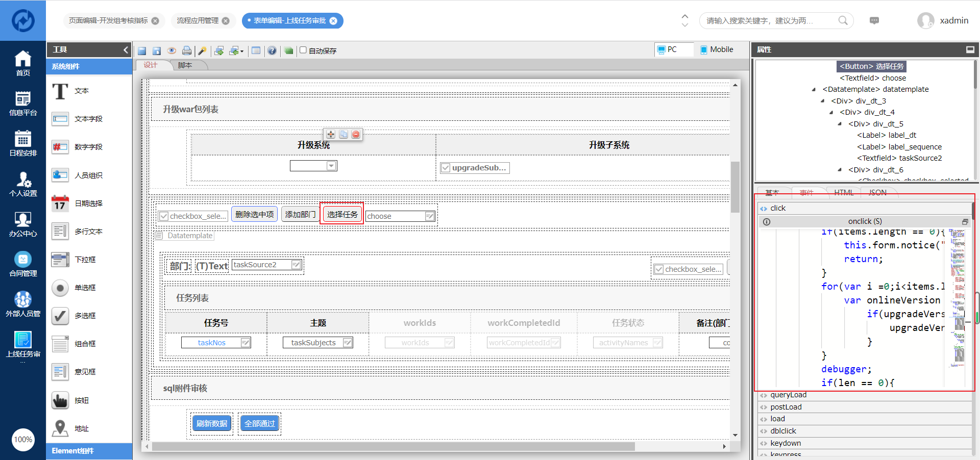Click the print icon in toolbar
980x460 pixels.
(187, 50)
